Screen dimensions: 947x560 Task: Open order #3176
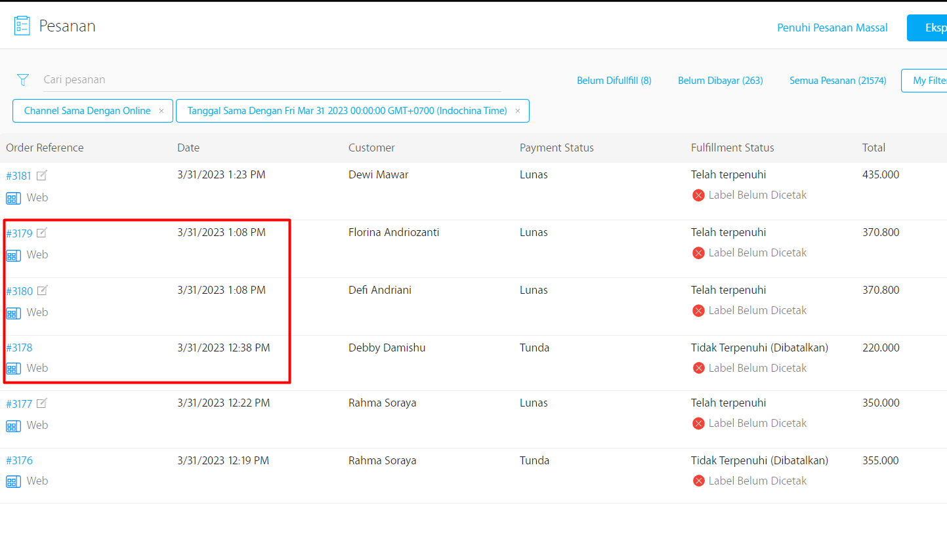(19, 460)
